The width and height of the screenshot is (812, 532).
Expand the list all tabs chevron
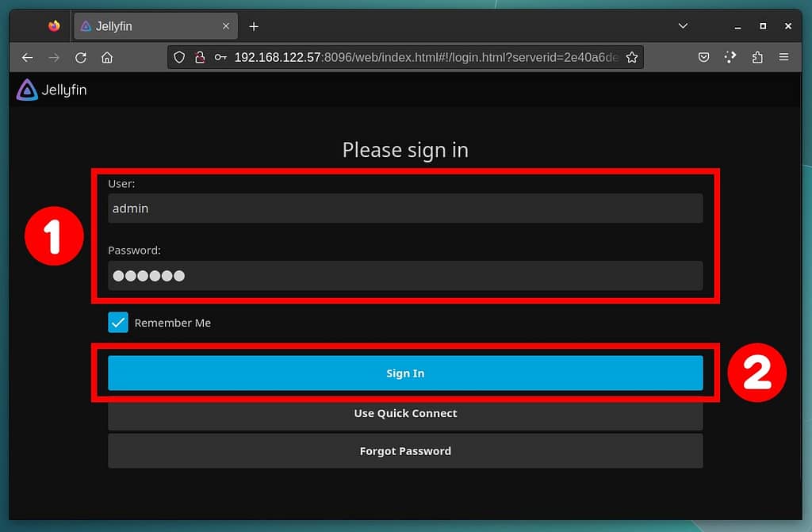coord(683,26)
